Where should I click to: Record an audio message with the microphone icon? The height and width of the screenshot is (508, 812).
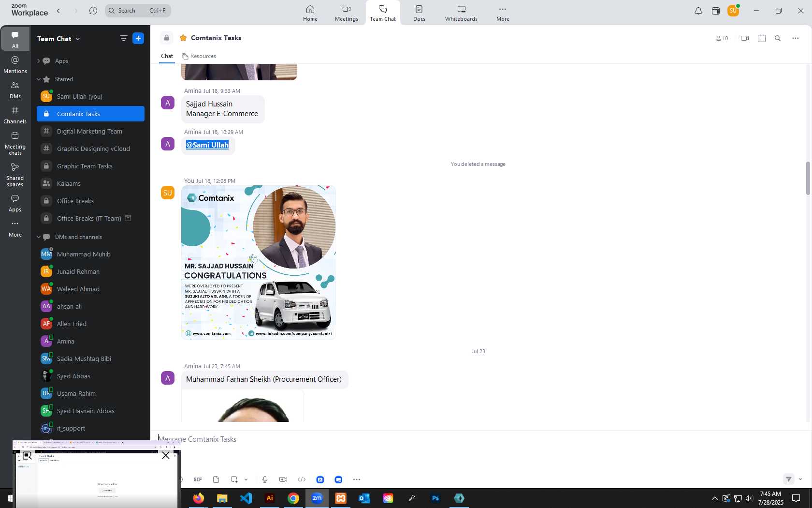265,479
